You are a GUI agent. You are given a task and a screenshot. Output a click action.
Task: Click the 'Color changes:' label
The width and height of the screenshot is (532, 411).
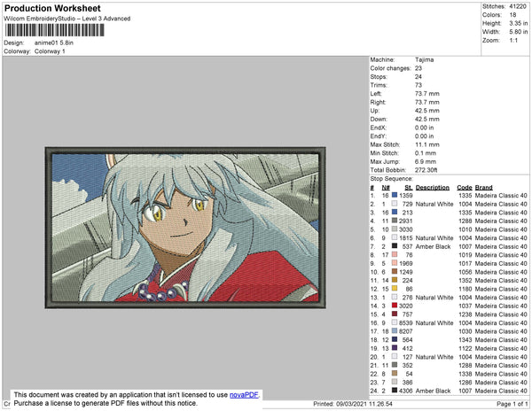pos(390,68)
